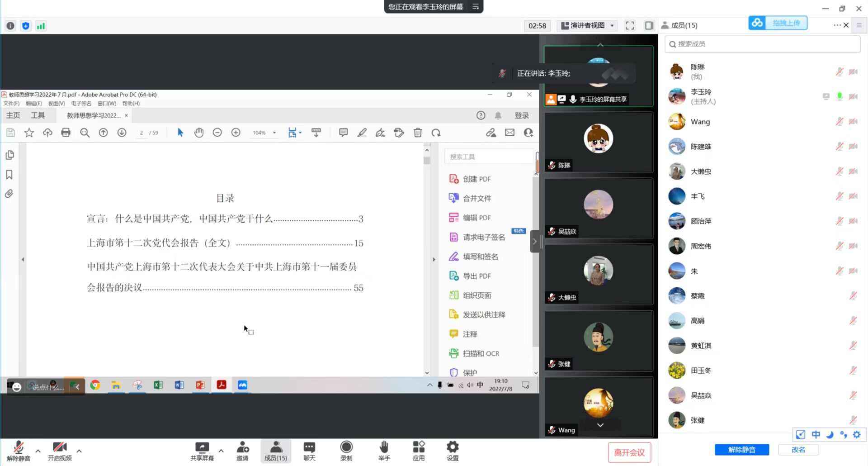
Task: Click 登录 sign-in in Acrobat
Action: 522,115
